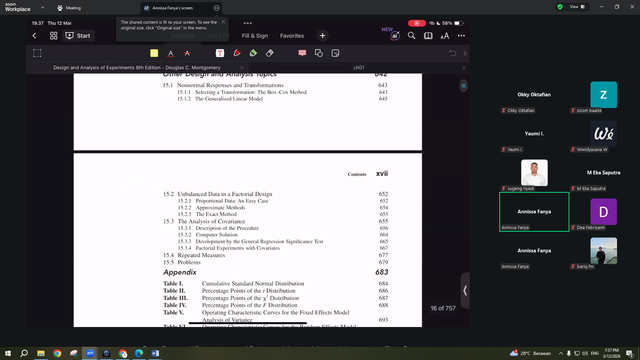This screenshot has width=640, height=360.
Task: Open Annissa Fanya's screen tab options icon
Action: [216, 8]
